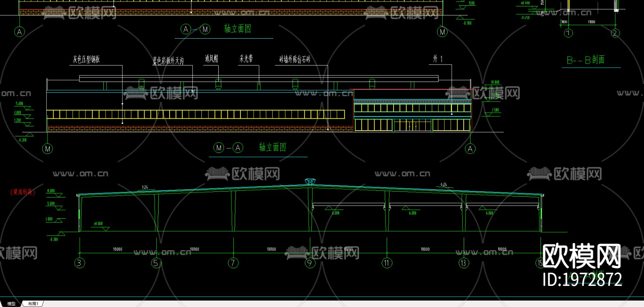This screenshot has width=644, height=307.
Task: Select the ±0.000 floor elevation mark in the section
Action: click(x=98, y=224)
